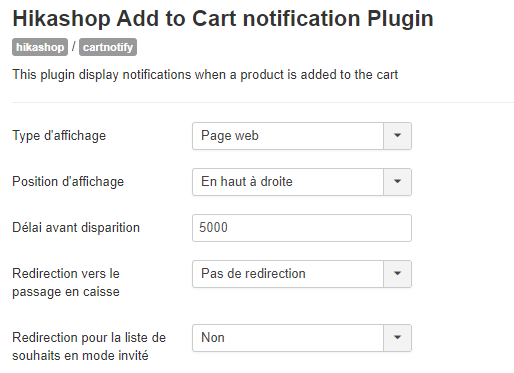Click the cartnotify badge label
514x373 pixels.
[x=108, y=47]
